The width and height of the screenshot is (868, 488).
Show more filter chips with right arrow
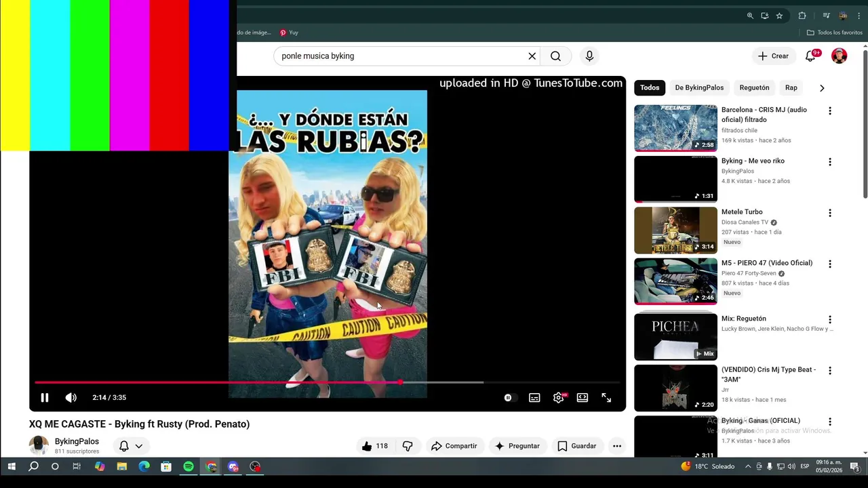(822, 88)
